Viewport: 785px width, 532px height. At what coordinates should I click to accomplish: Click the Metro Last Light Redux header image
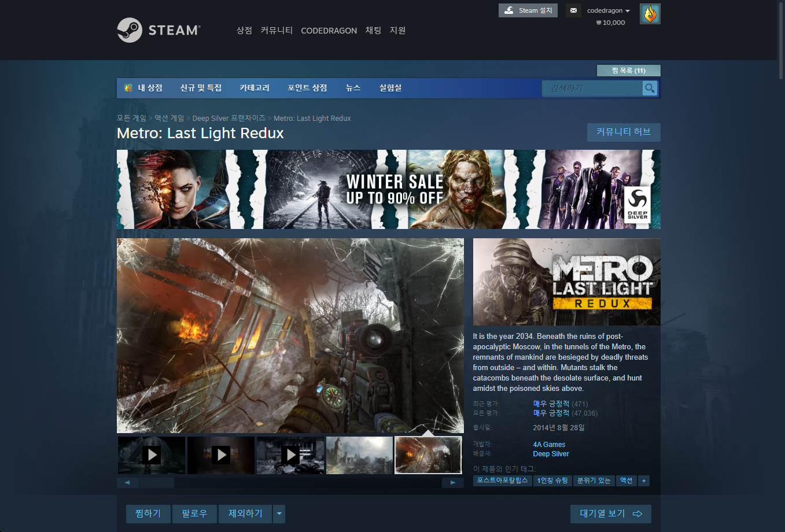[x=567, y=282]
